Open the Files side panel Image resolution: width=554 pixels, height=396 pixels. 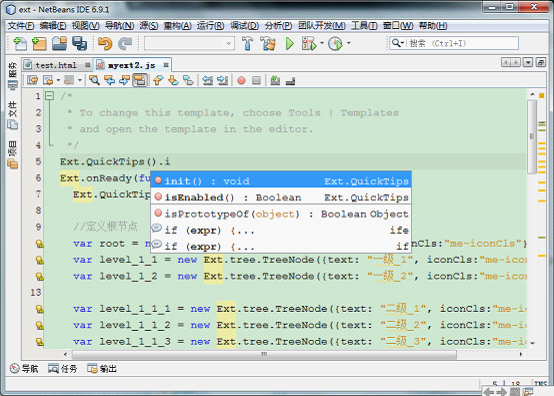pos(12,115)
